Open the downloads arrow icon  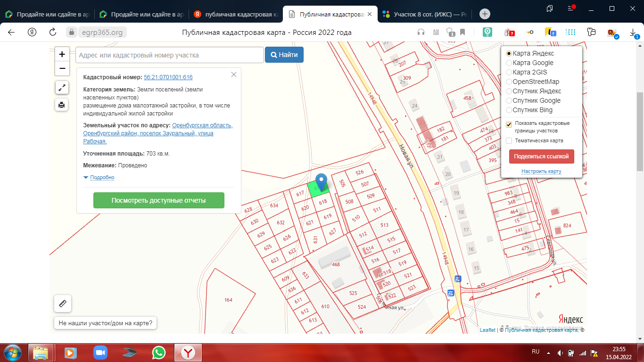(634, 33)
